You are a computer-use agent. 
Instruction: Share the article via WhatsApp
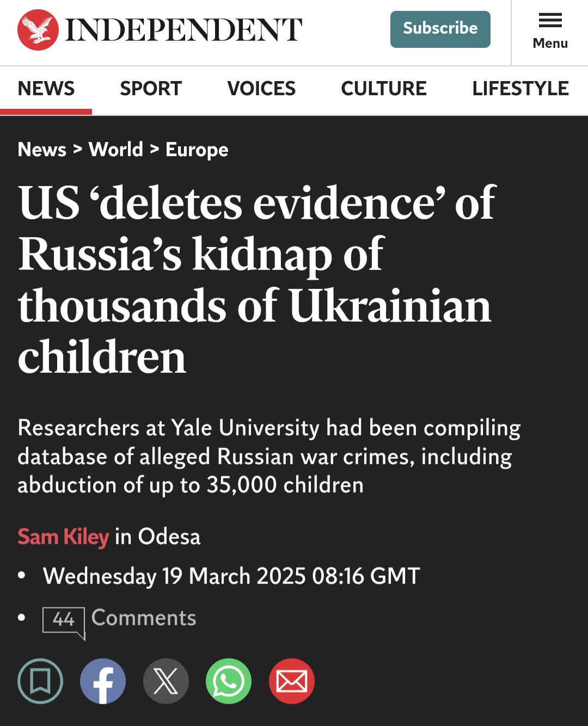(229, 681)
